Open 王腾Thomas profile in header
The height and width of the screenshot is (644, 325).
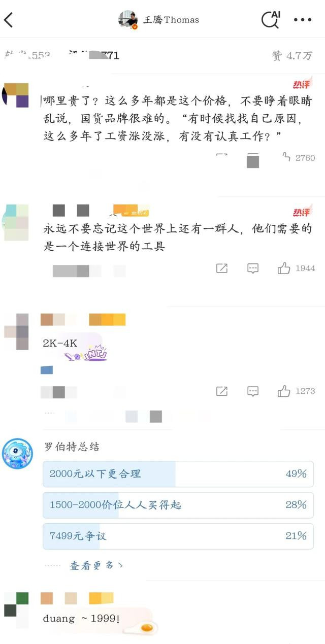click(159, 20)
